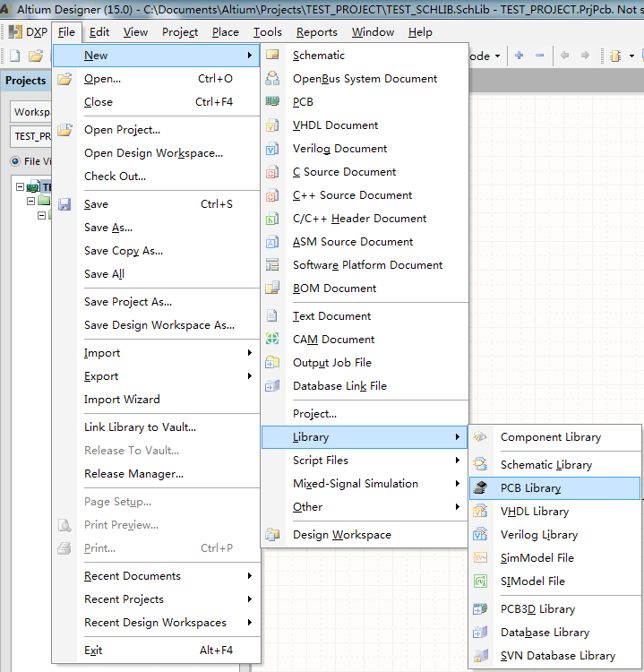The height and width of the screenshot is (672, 644).
Task: Switch to the Projects panel tab
Action: [x=26, y=81]
